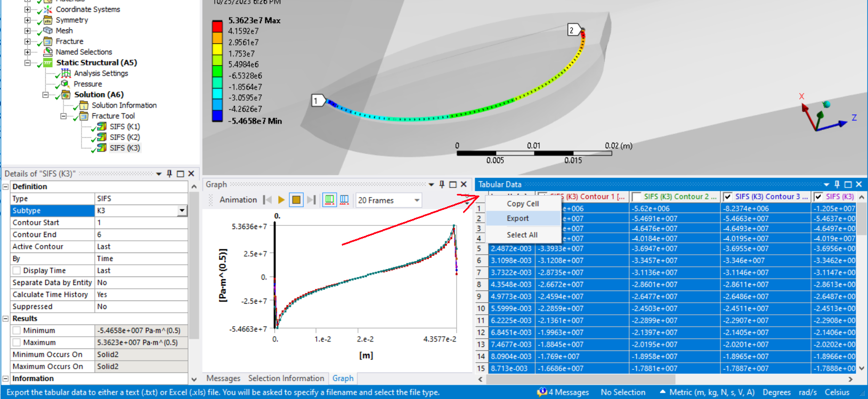Open the 4 Messages status link

tap(564, 392)
